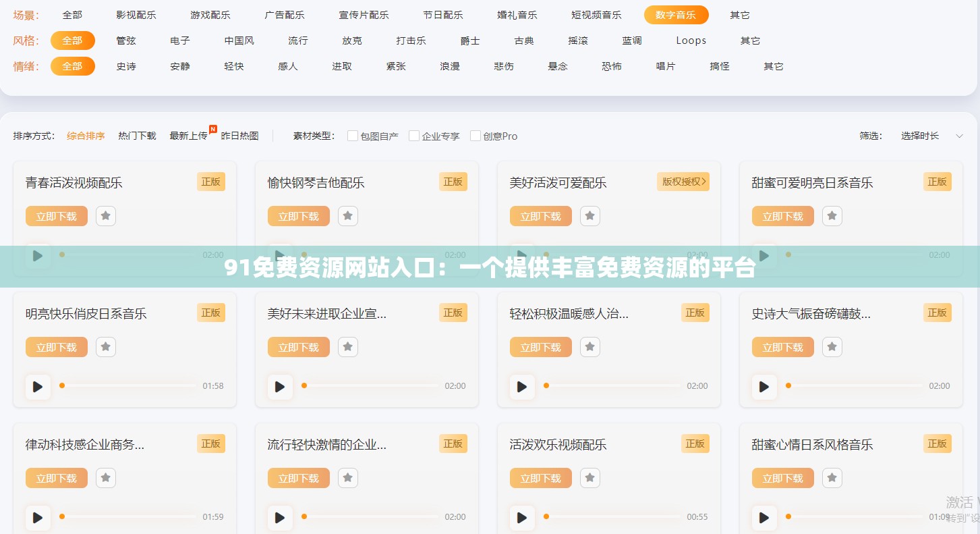
Task: Choose the 电子 style filter
Action: click(x=180, y=41)
